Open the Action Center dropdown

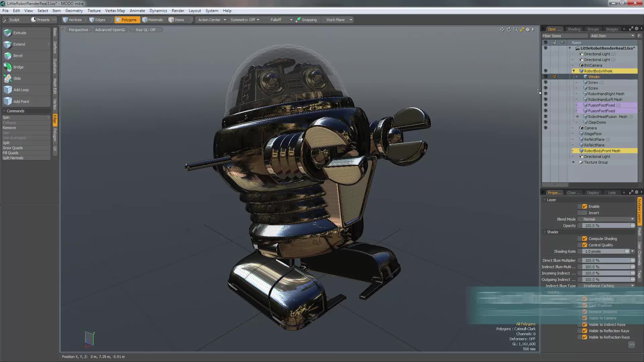pyautogui.click(x=212, y=20)
